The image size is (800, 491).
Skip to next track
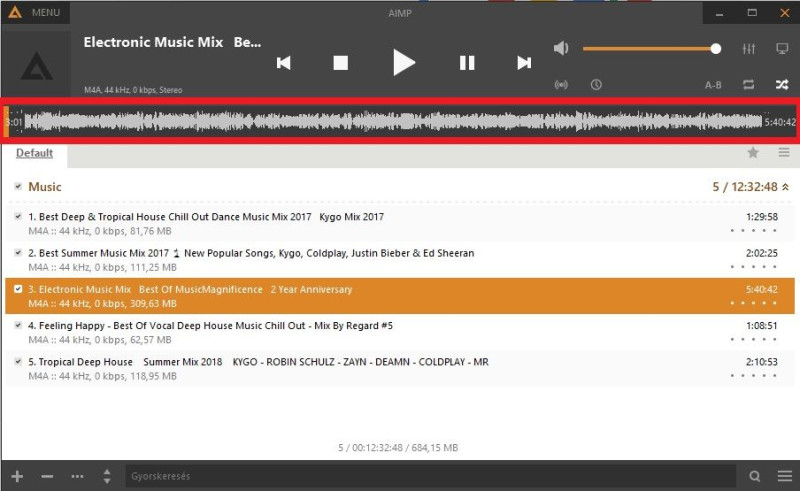point(524,63)
